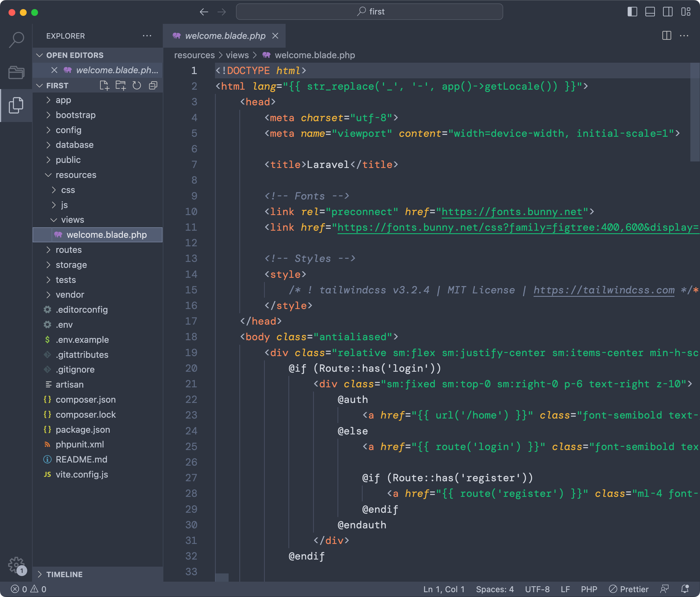
Task: Change language mode from PHP in status bar
Action: coord(589,589)
